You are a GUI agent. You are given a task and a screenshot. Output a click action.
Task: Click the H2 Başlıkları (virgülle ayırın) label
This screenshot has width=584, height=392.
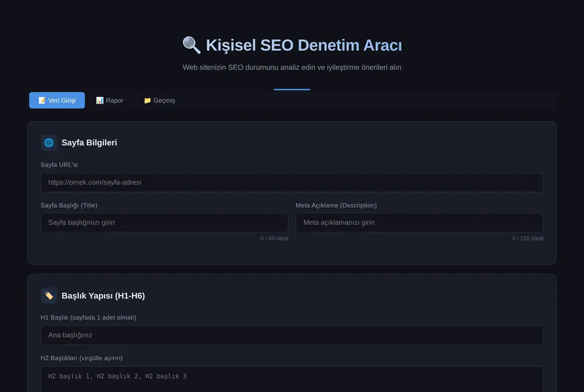click(x=82, y=358)
